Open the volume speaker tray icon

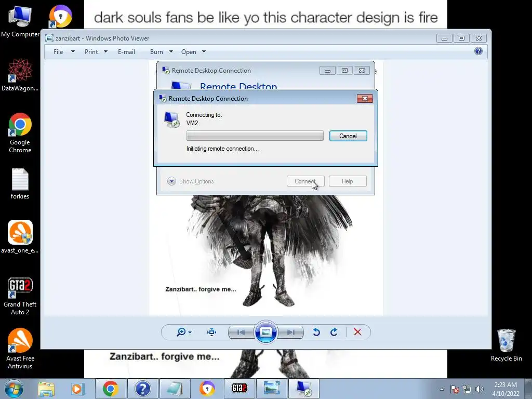click(x=480, y=389)
